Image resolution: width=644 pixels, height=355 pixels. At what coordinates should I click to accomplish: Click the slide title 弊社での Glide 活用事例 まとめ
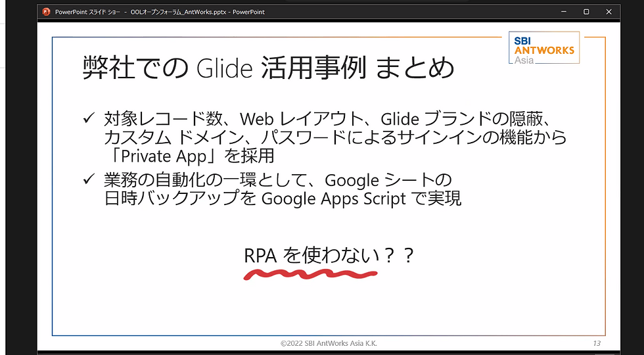tap(268, 68)
